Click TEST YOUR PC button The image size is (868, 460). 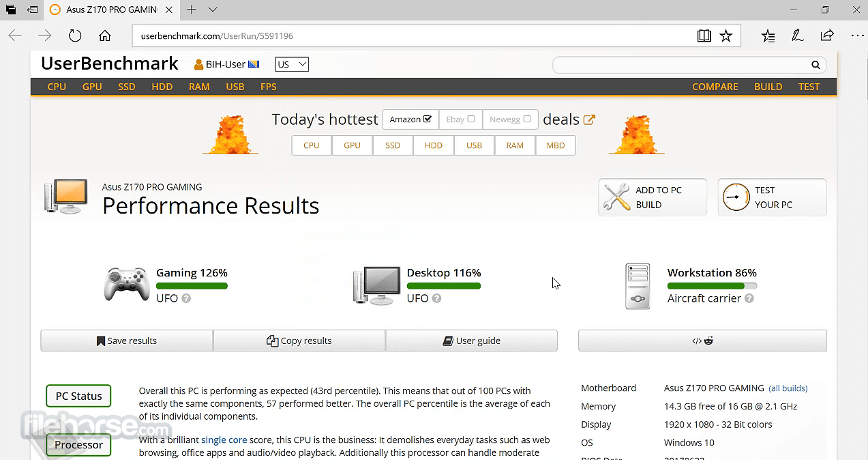(772, 197)
